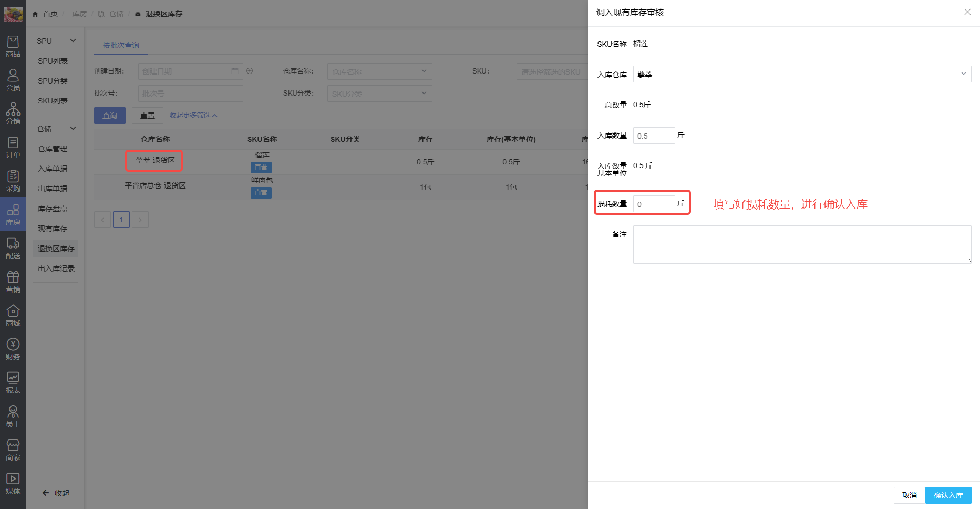This screenshot has height=509, width=980.
Task: Click the SKU名称 column header
Action: (262, 139)
